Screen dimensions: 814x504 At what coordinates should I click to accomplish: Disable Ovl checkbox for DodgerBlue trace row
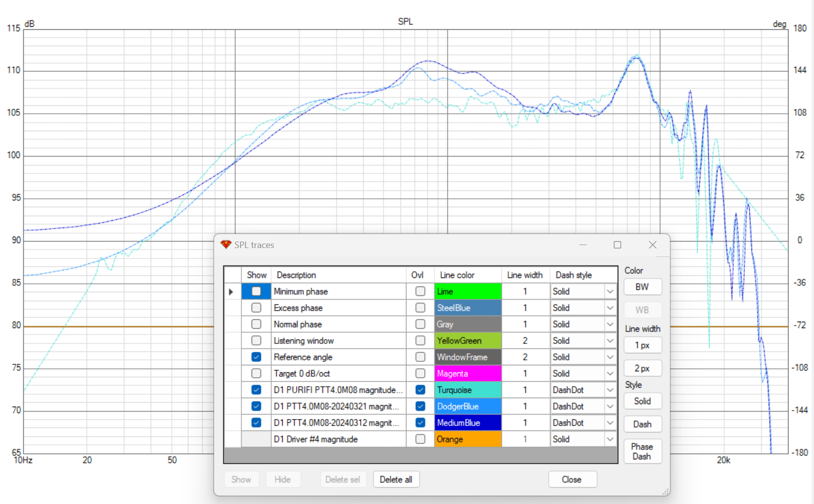click(x=420, y=406)
